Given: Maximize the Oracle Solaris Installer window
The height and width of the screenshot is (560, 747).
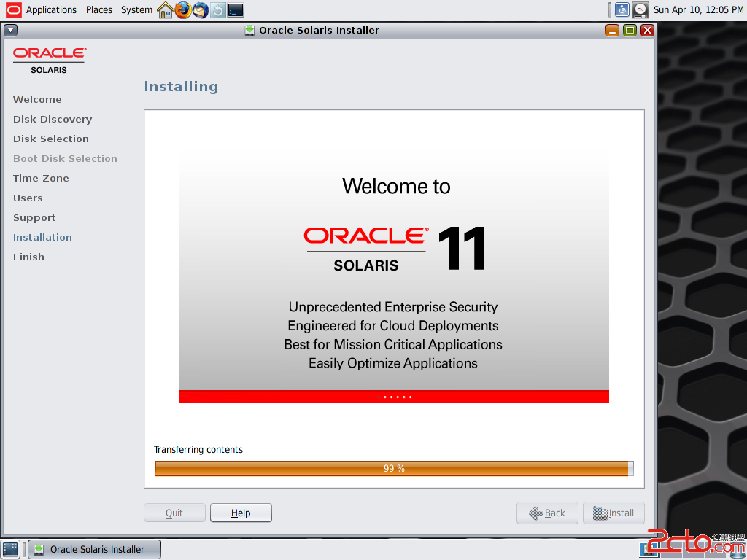Looking at the screenshot, I should (630, 31).
